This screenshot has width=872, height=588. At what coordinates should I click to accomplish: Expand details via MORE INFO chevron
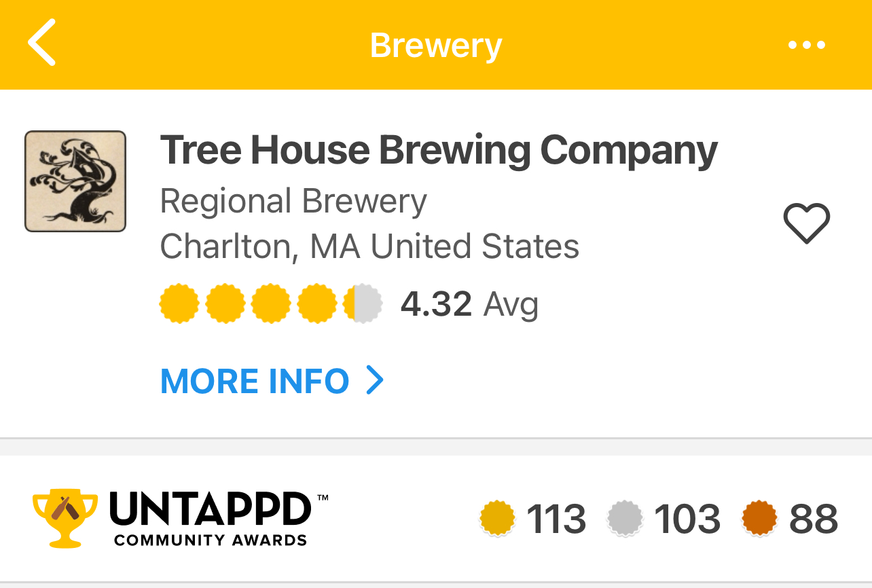click(375, 381)
